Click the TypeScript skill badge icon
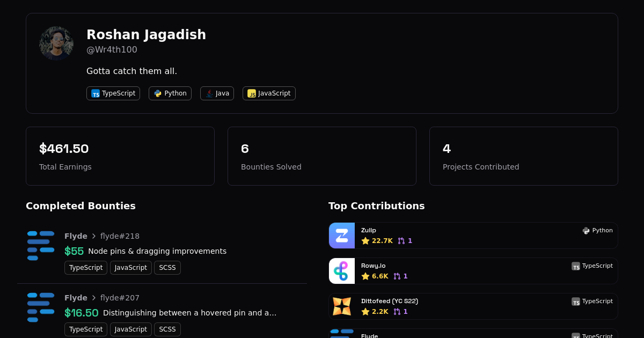 96,93
